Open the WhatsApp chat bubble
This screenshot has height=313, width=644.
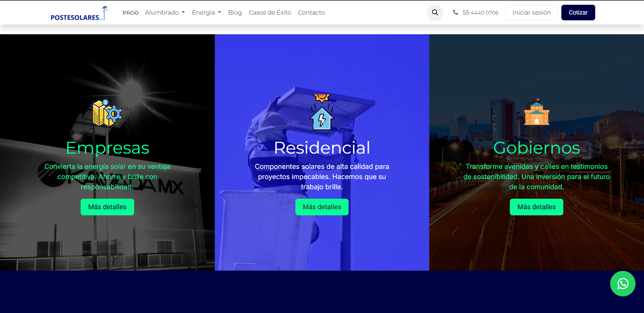[x=622, y=283]
